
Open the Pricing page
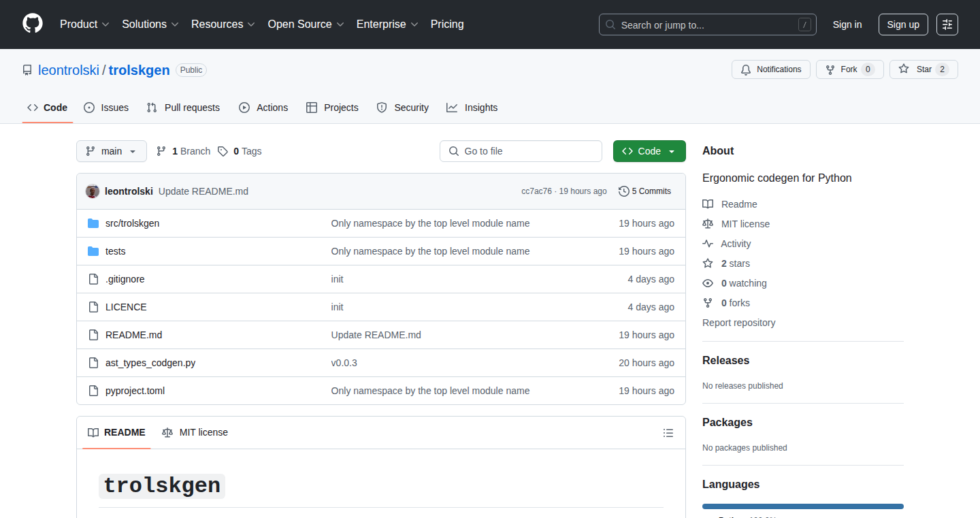447,24
